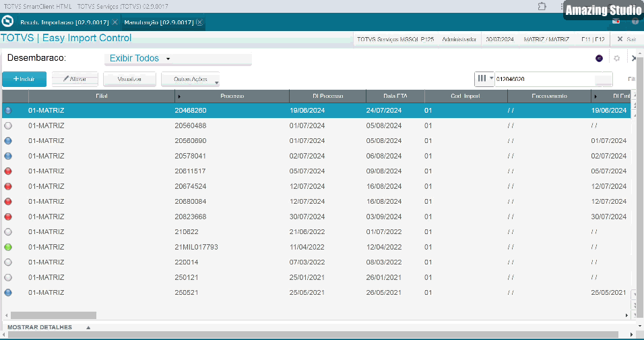Click the 24/07/2024 Data ETA cell

click(x=384, y=111)
